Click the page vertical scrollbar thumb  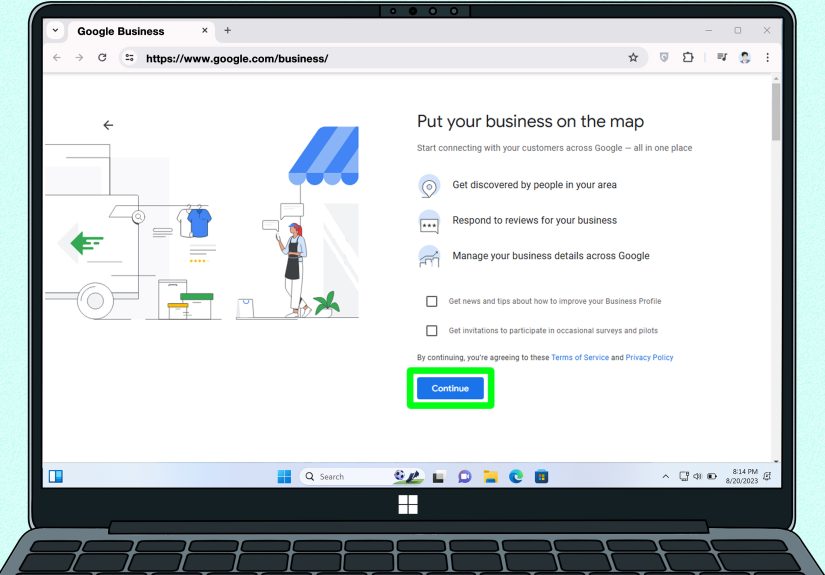tap(776, 110)
